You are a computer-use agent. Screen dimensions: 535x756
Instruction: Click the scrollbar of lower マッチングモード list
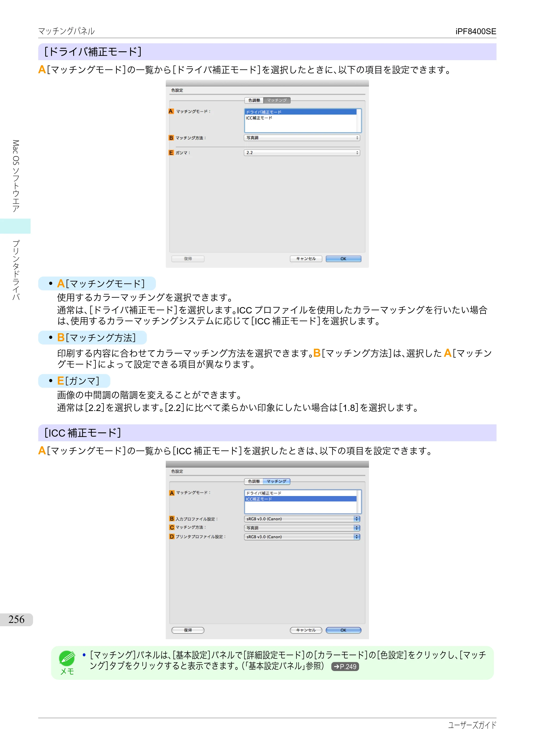pyautogui.click(x=359, y=502)
